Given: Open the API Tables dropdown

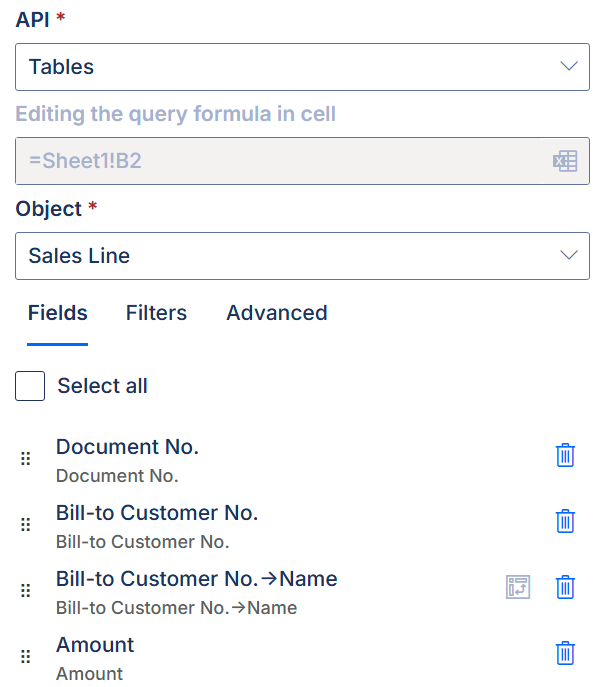Looking at the screenshot, I should 302,67.
